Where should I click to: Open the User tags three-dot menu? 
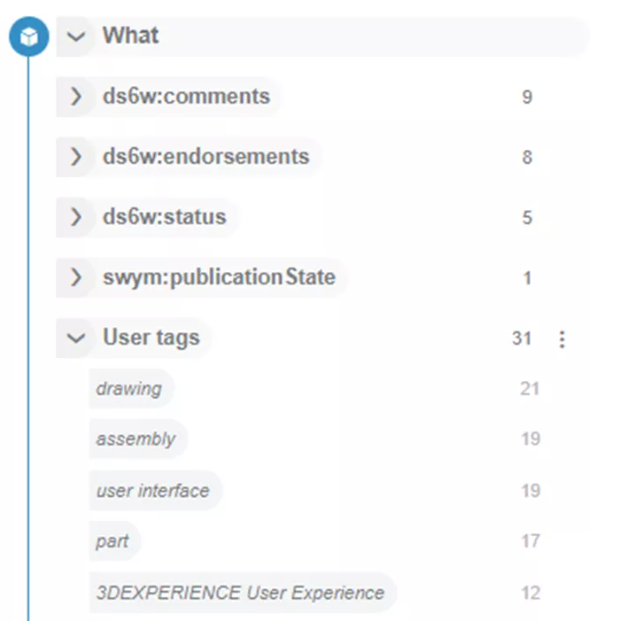562,339
